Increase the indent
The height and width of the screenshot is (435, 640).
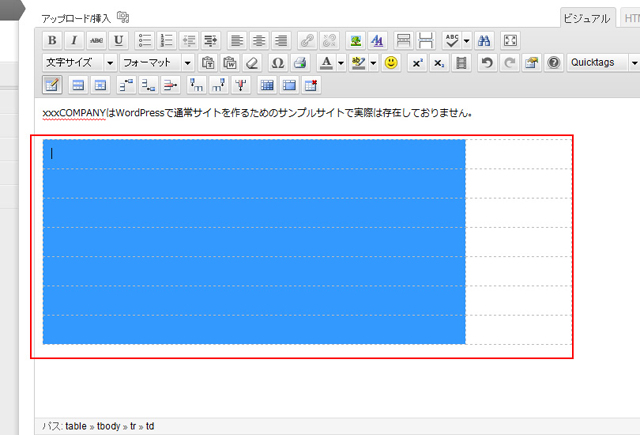[x=211, y=40]
